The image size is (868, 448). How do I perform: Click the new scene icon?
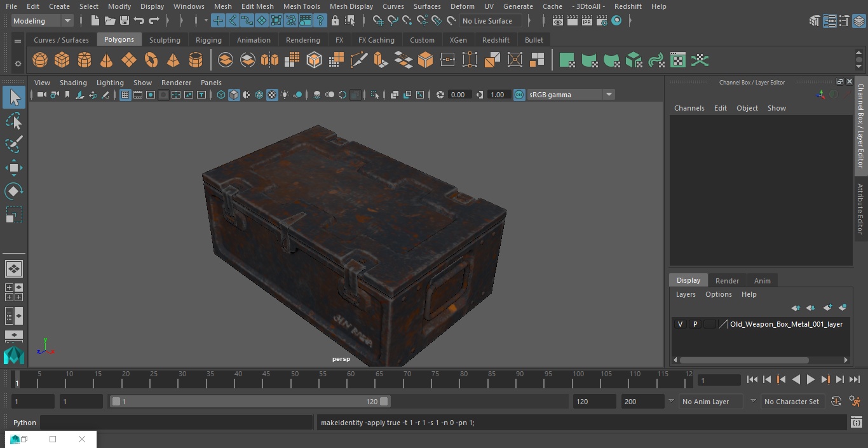click(x=95, y=21)
